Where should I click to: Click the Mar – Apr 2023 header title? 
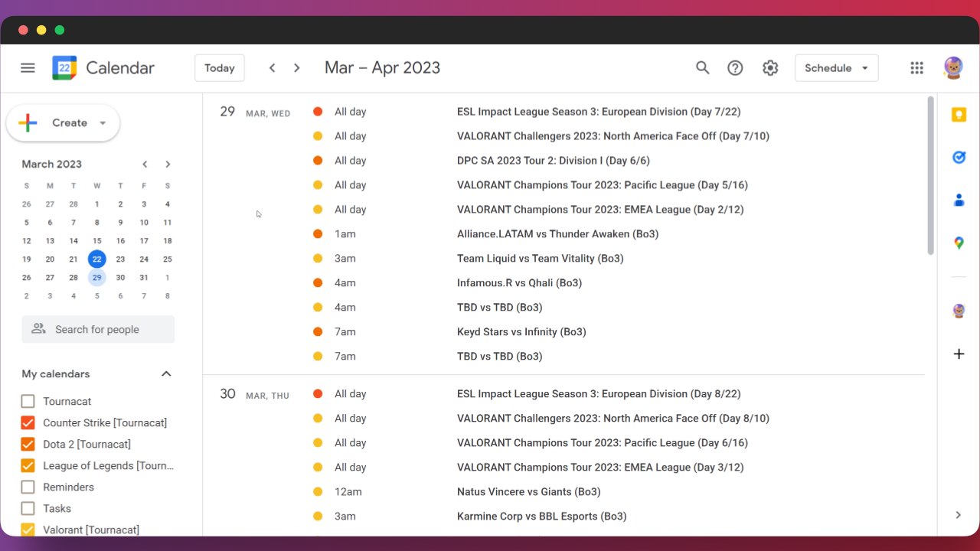point(382,68)
